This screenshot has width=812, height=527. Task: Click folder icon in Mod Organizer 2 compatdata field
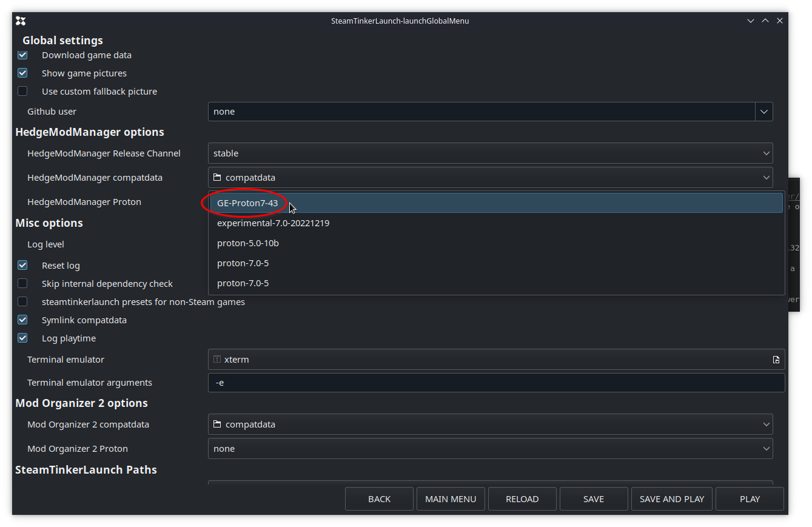(217, 425)
